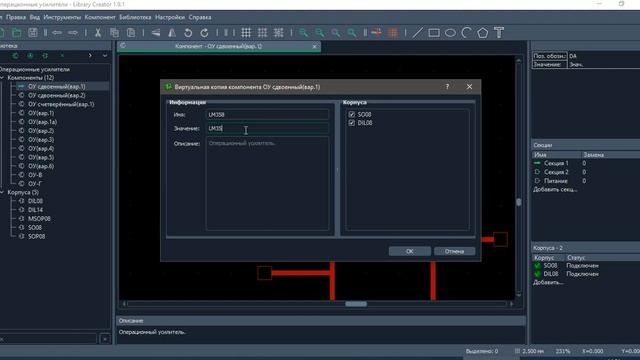The width and height of the screenshot is (640, 360).
Task: Click the left arrow (back) toolbar icon
Action: click(x=57, y=33)
